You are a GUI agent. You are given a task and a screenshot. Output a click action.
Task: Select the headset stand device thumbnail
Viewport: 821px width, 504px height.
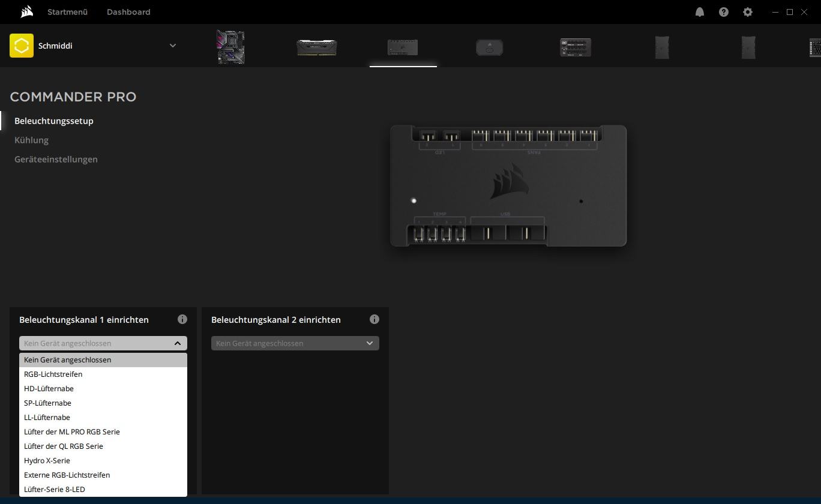[490, 47]
